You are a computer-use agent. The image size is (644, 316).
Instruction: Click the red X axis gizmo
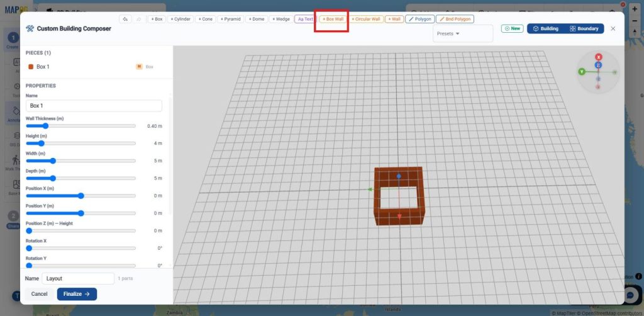(x=599, y=57)
